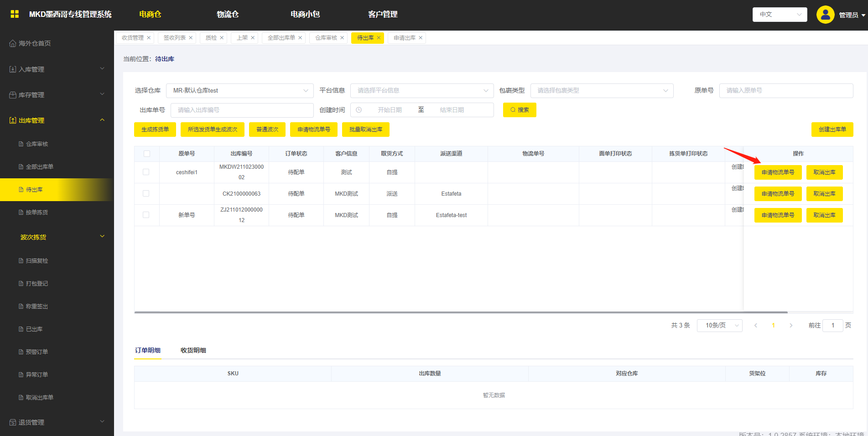Click the clock icon in 创建时间 field
This screenshot has width=868, height=436.
point(359,110)
